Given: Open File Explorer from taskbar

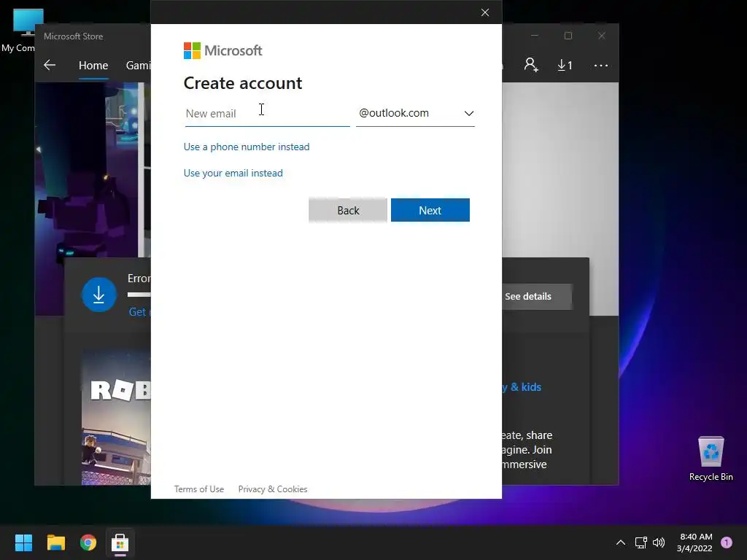Looking at the screenshot, I should (x=55, y=542).
